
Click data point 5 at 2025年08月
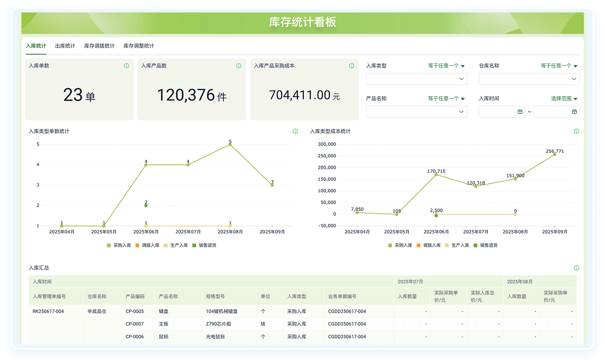point(230,144)
